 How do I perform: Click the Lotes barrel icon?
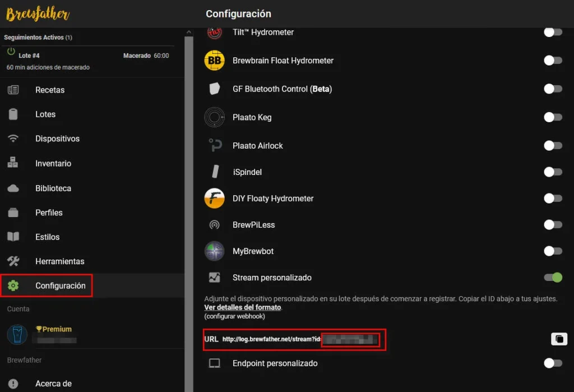coord(13,114)
